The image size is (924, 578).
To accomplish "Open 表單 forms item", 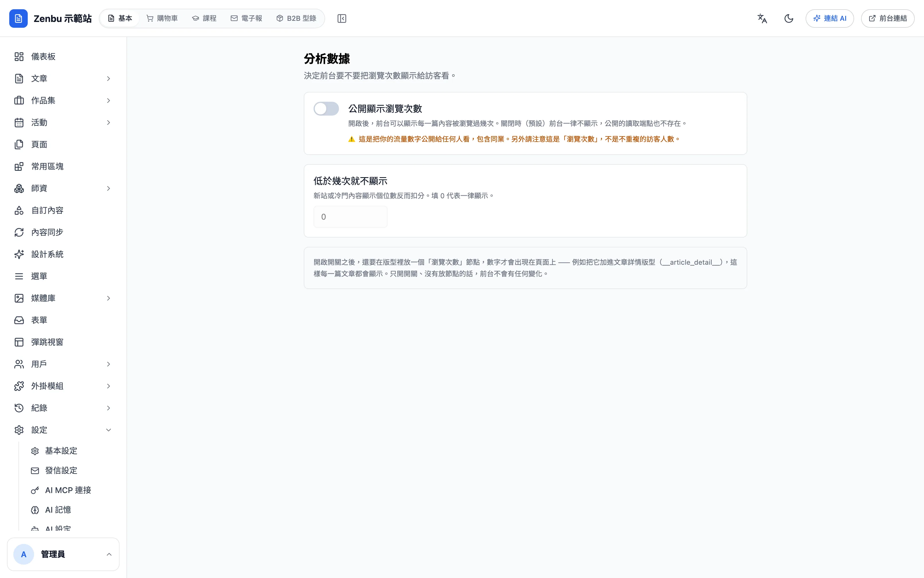I will (63, 320).
